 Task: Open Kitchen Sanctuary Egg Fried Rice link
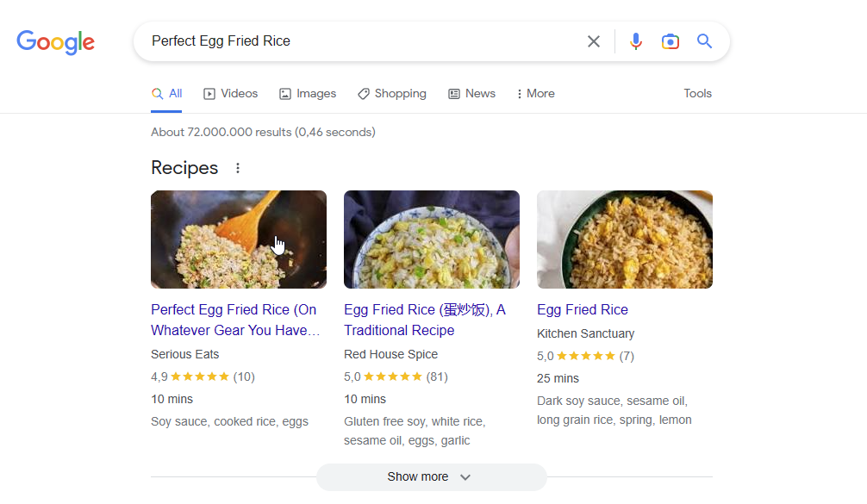coord(583,310)
